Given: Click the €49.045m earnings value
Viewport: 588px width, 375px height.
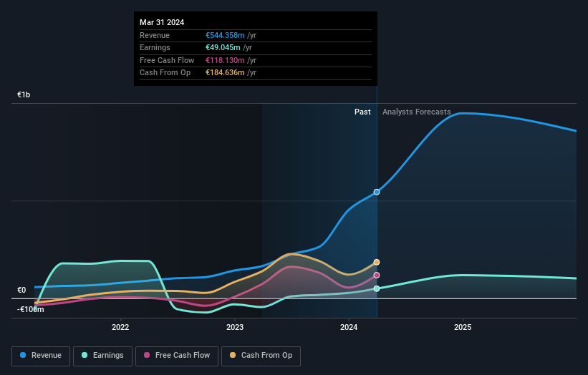Looking at the screenshot, I should (223, 47).
